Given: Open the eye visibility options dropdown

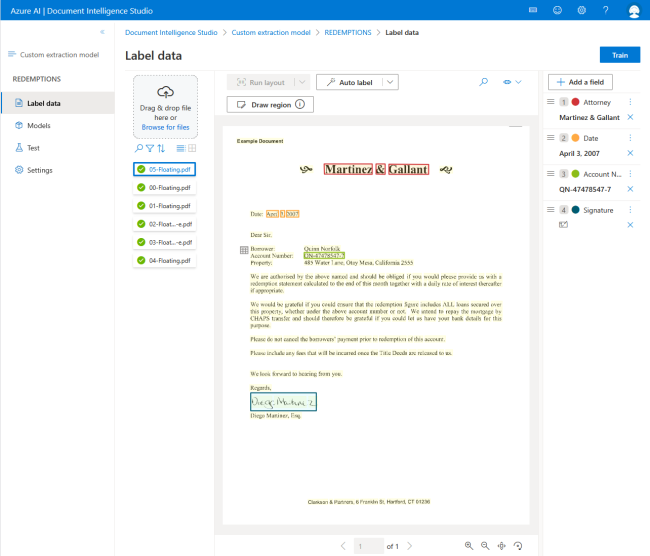Looking at the screenshot, I should click(x=513, y=82).
